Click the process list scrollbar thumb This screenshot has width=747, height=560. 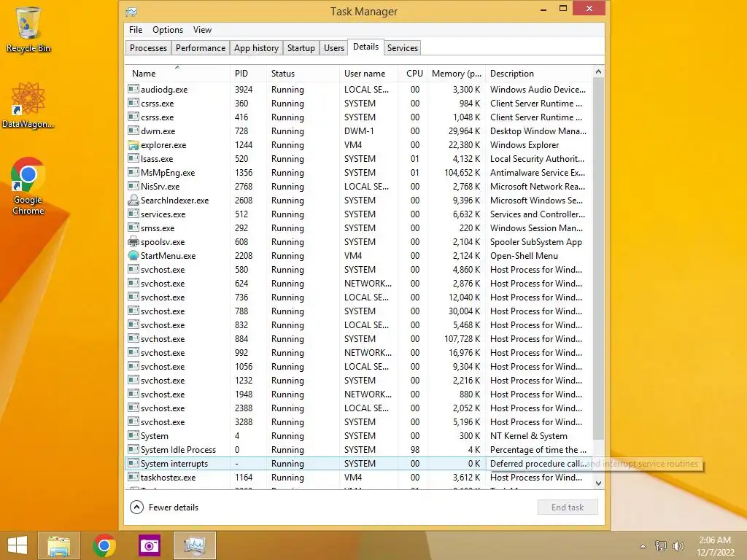[598, 259]
